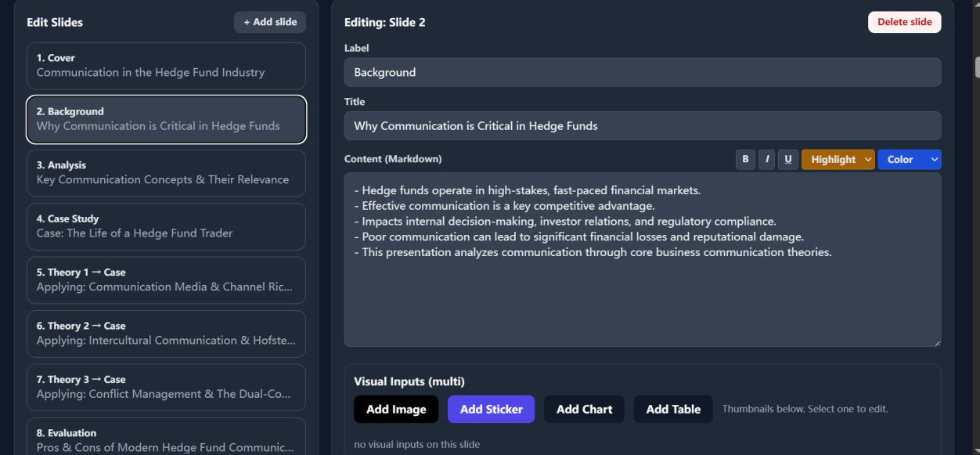Image resolution: width=980 pixels, height=455 pixels.
Task: Select slide 5. Theory 1 → Case
Action: pyautogui.click(x=166, y=280)
